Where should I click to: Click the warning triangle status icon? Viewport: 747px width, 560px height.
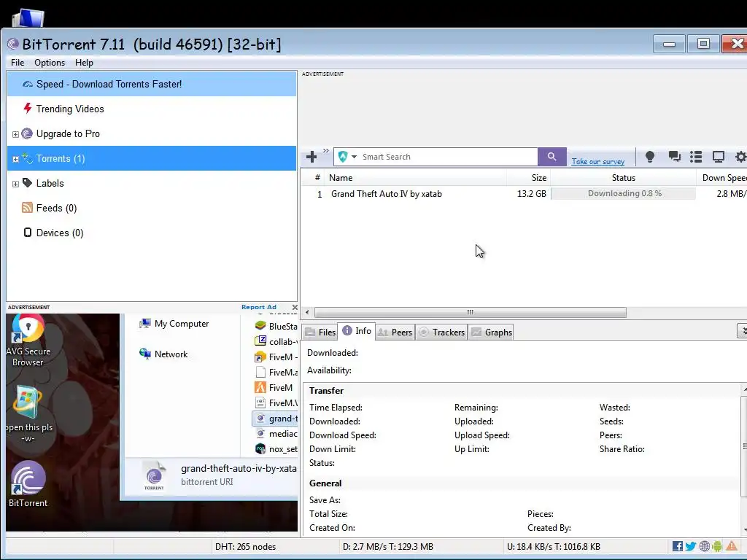point(732,546)
